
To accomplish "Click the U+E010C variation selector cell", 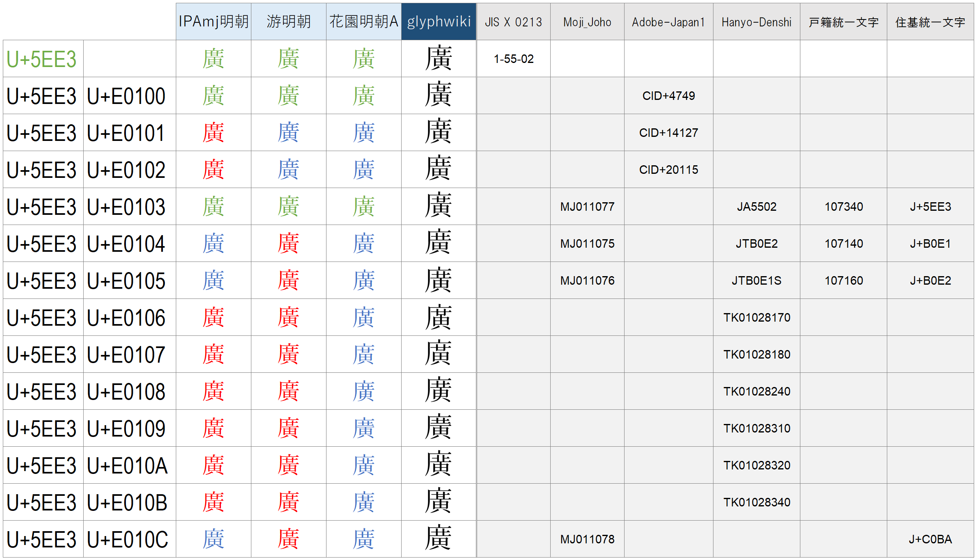I will pos(130,539).
